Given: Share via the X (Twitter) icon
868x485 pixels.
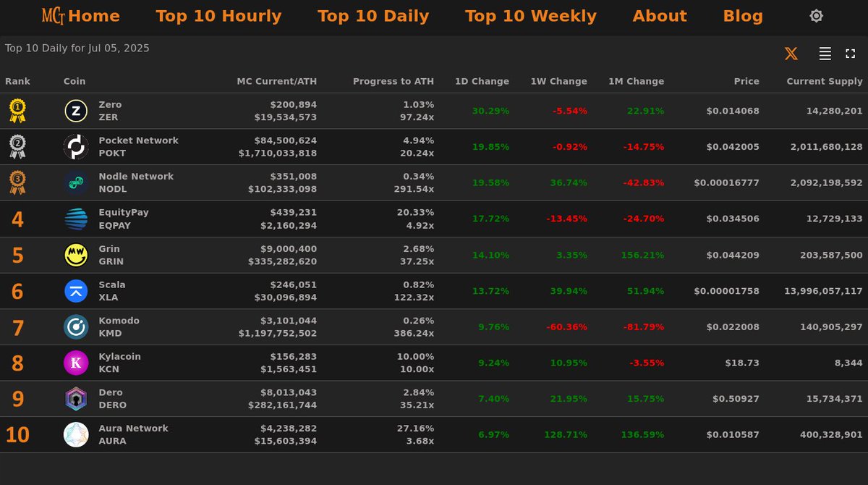Looking at the screenshot, I should (x=791, y=54).
